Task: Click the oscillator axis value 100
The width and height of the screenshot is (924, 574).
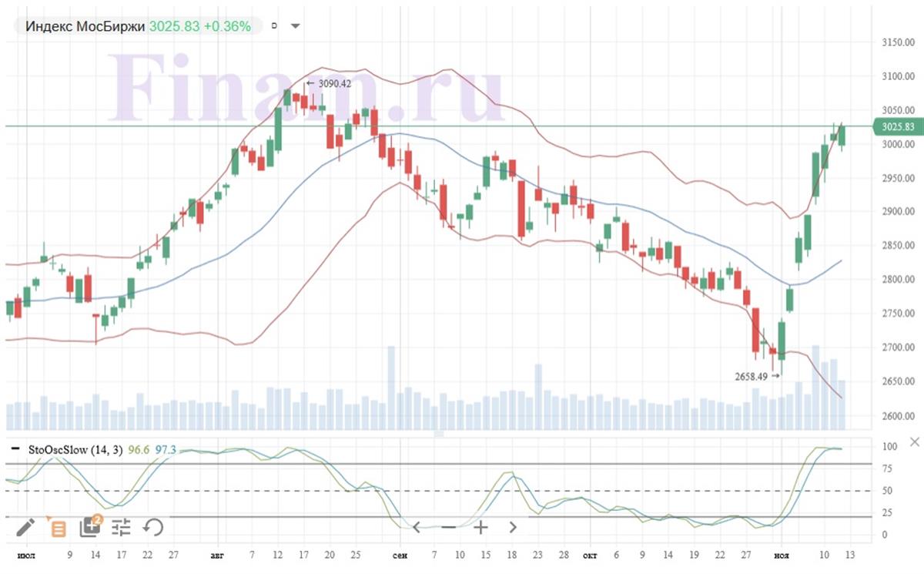Action: point(890,447)
